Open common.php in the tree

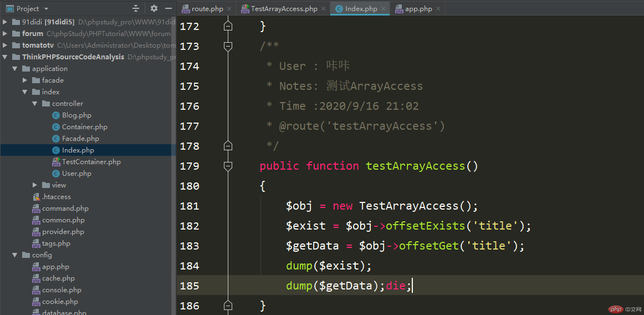coord(63,220)
